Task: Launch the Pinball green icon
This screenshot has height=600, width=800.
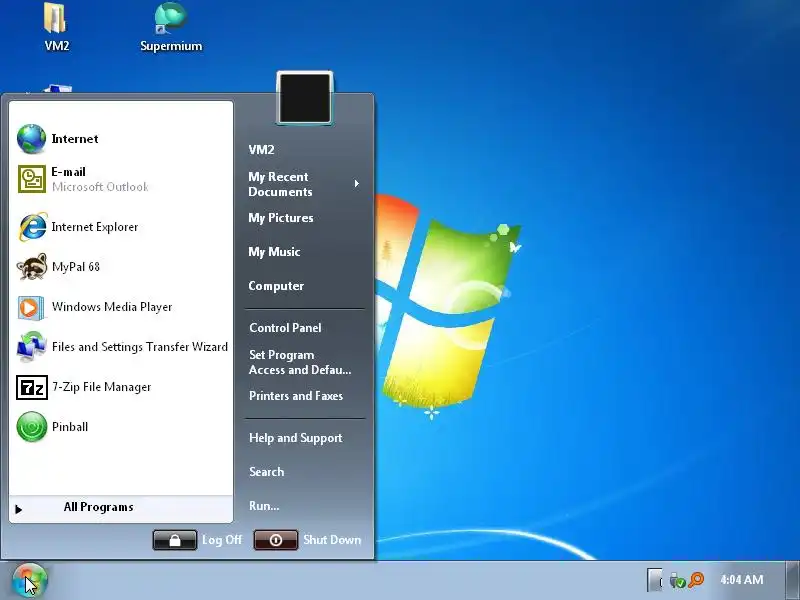Action: pos(32,427)
